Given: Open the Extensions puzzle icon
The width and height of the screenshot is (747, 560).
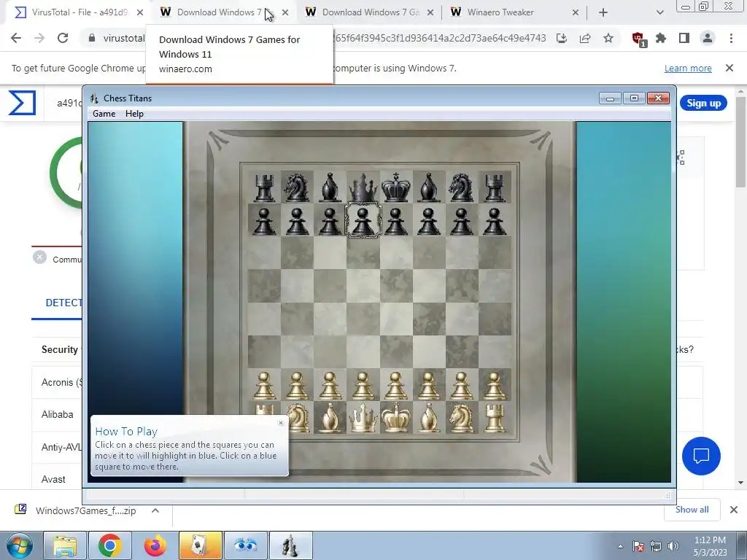Looking at the screenshot, I should [661, 38].
